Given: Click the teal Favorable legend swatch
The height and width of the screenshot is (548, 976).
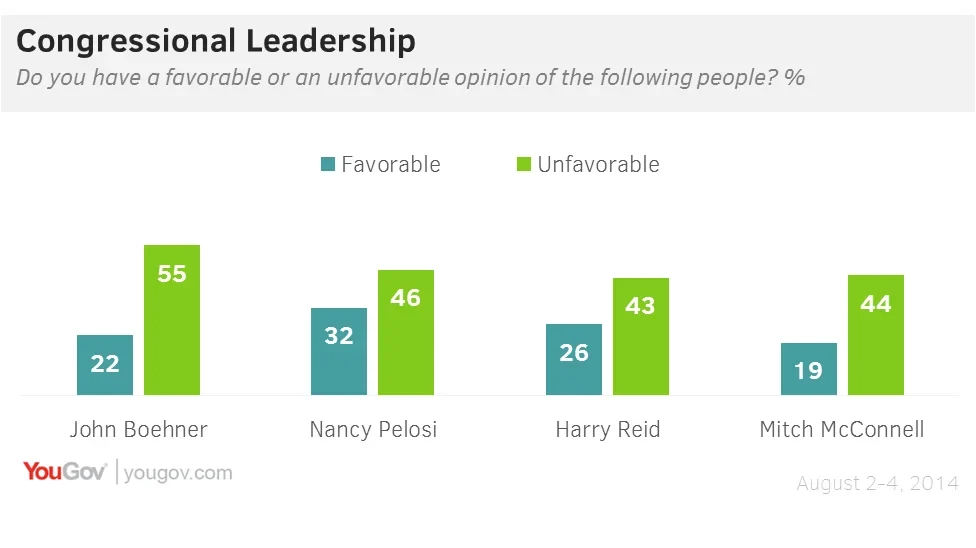Looking at the screenshot, I should coord(327,165).
